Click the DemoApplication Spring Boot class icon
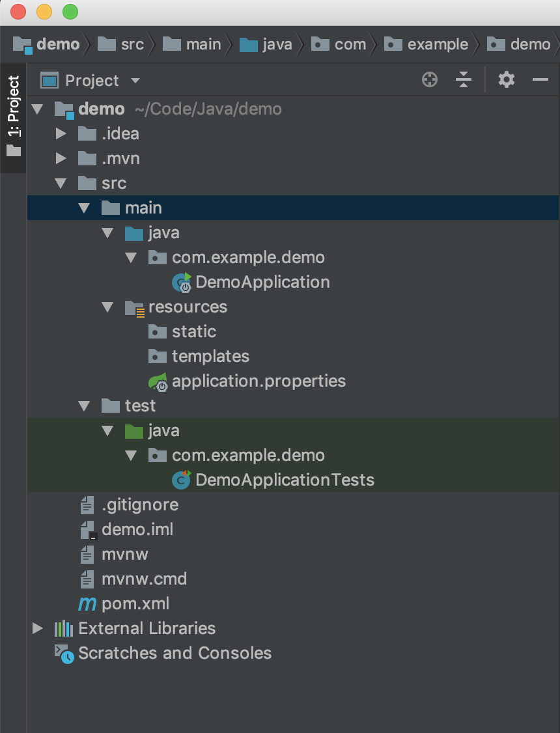560x733 pixels. click(181, 283)
